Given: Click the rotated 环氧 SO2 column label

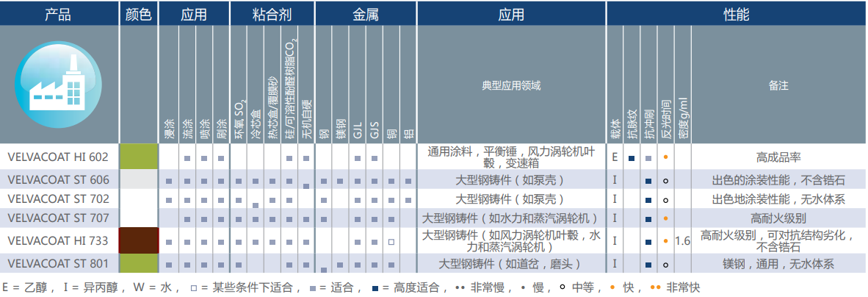Looking at the screenshot, I should (x=239, y=118).
